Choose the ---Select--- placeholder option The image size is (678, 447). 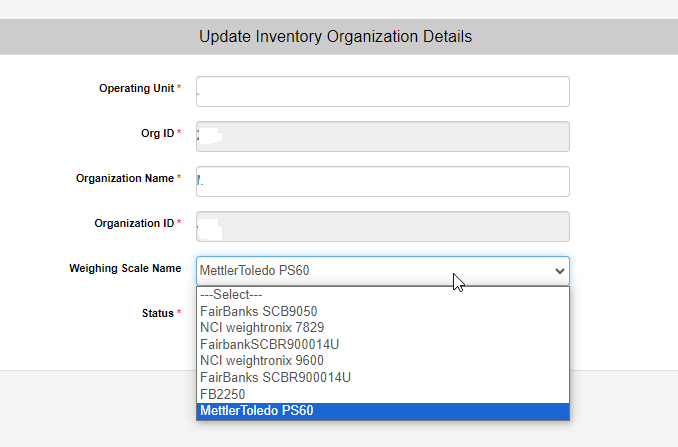coord(383,295)
